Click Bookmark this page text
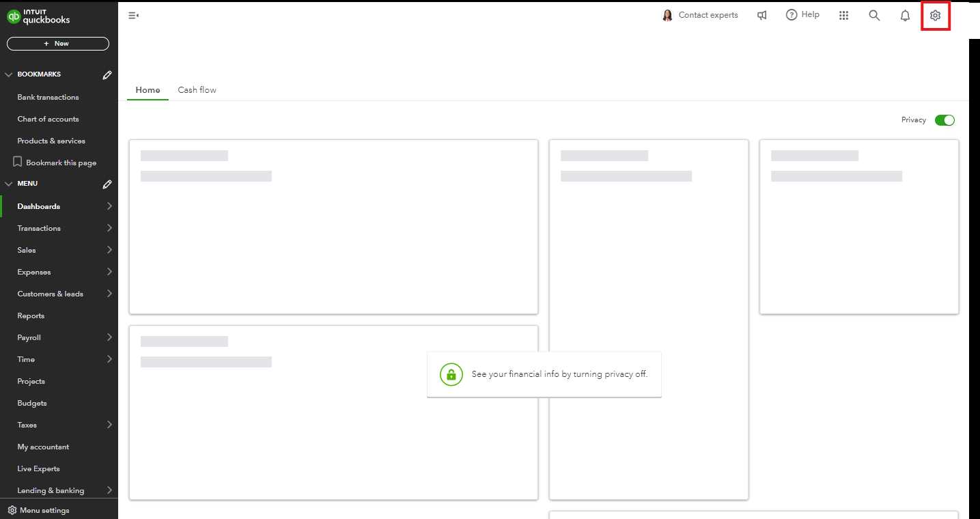This screenshot has height=519, width=980. (x=61, y=163)
